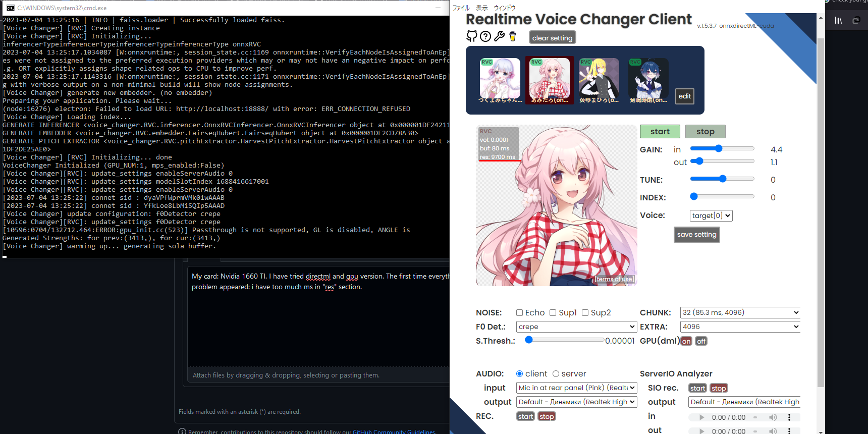868x434 pixels.
Task: Select the server audio radio button
Action: (556, 374)
